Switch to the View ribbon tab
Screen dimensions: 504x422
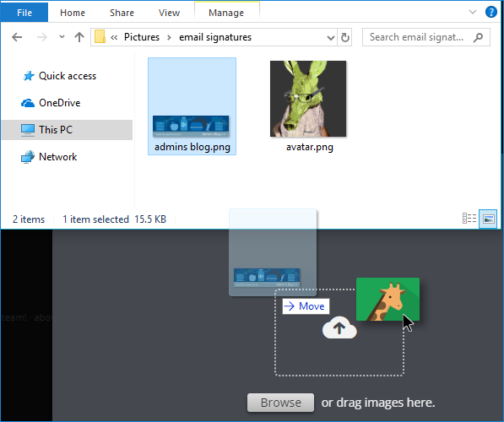pos(169,13)
